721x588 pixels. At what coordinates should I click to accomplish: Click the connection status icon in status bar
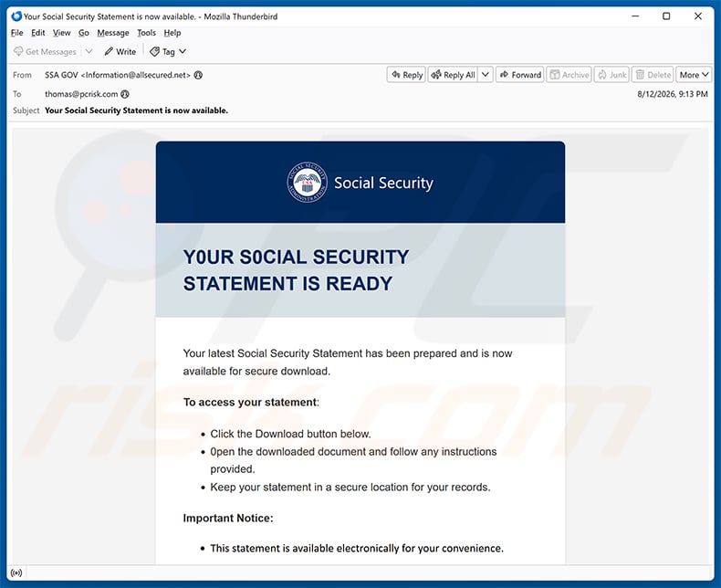16,572
